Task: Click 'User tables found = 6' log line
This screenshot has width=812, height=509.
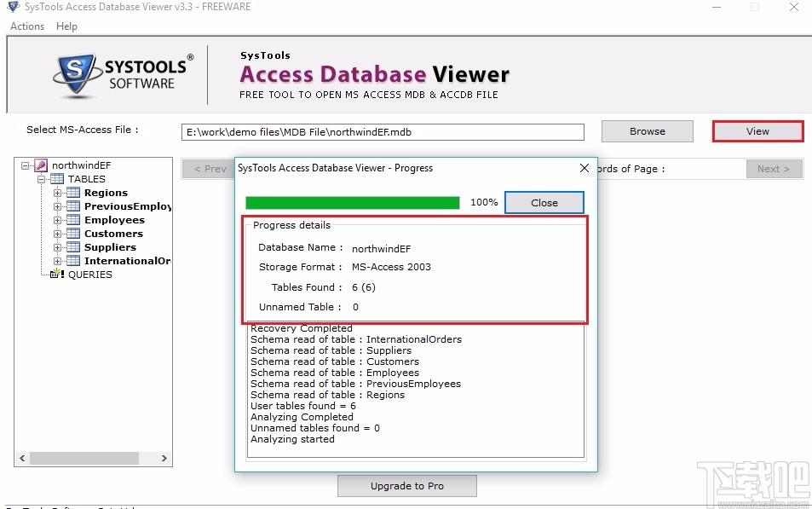Action: [x=303, y=406]
